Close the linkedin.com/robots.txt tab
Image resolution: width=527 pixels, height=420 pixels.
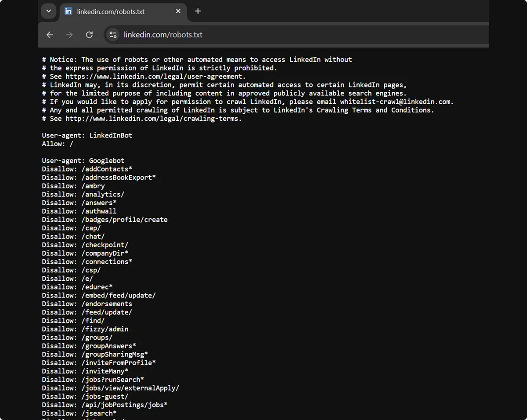(178, 11)
